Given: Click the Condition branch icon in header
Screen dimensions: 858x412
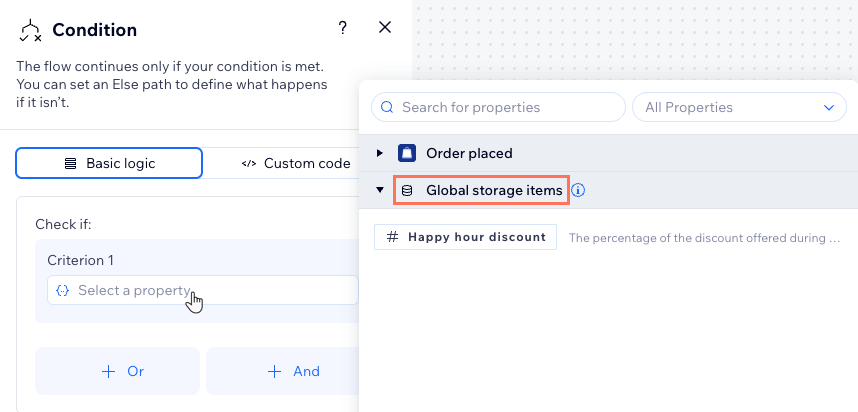Looking at the screenshot, I should [30, 31].
